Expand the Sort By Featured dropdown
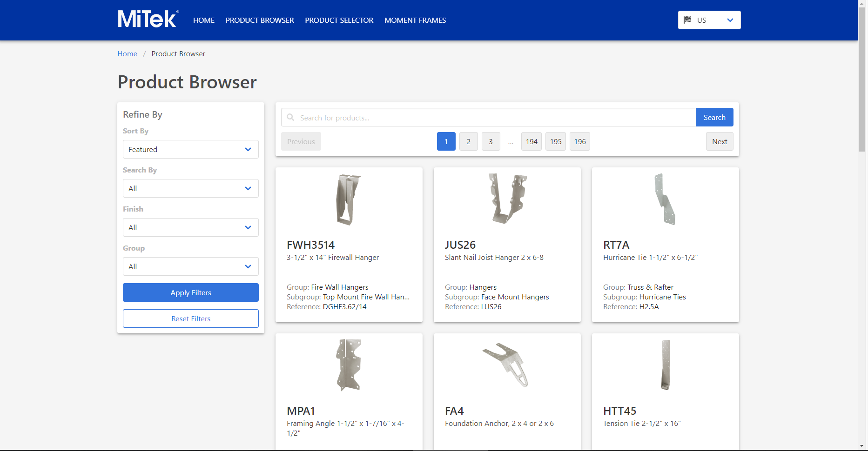This screenshot has width=868, height=451. tap(190, 149)
